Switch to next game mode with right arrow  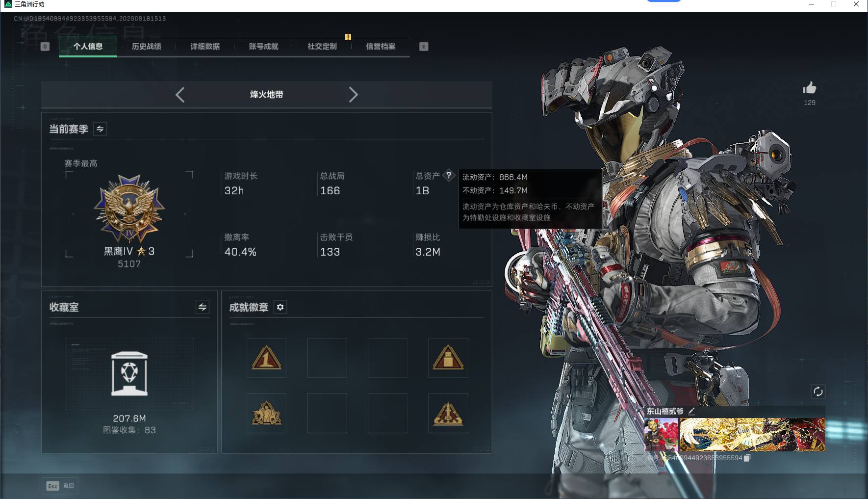pyautogui.click(x=353, y=95)
